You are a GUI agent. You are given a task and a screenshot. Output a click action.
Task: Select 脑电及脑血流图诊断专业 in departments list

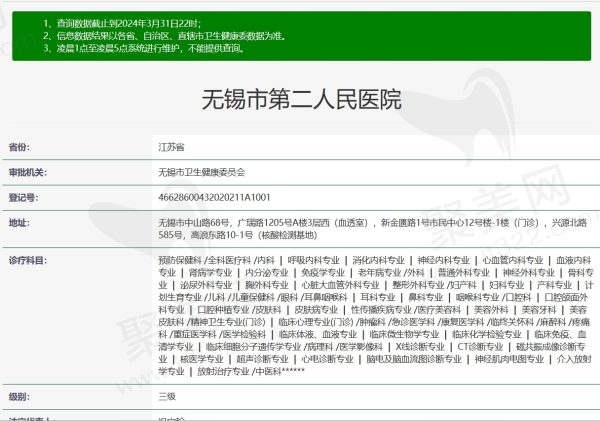(x=414, y=359)
